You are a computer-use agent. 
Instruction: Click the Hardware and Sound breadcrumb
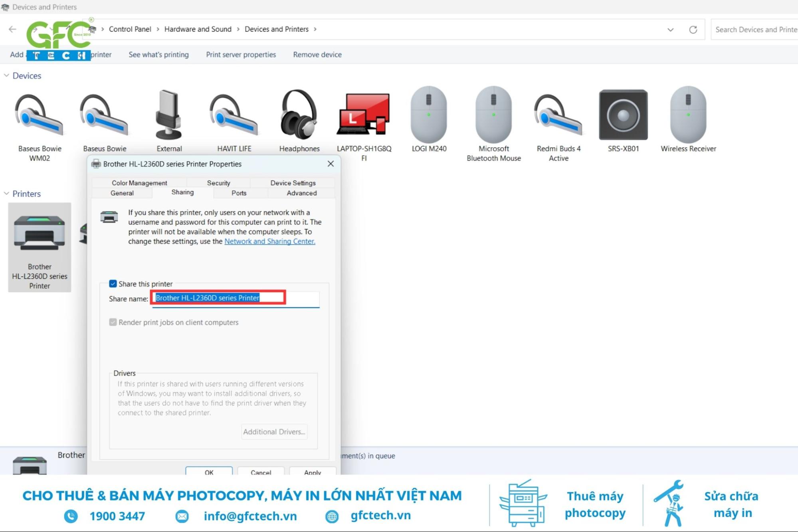[x=198, y=29]
